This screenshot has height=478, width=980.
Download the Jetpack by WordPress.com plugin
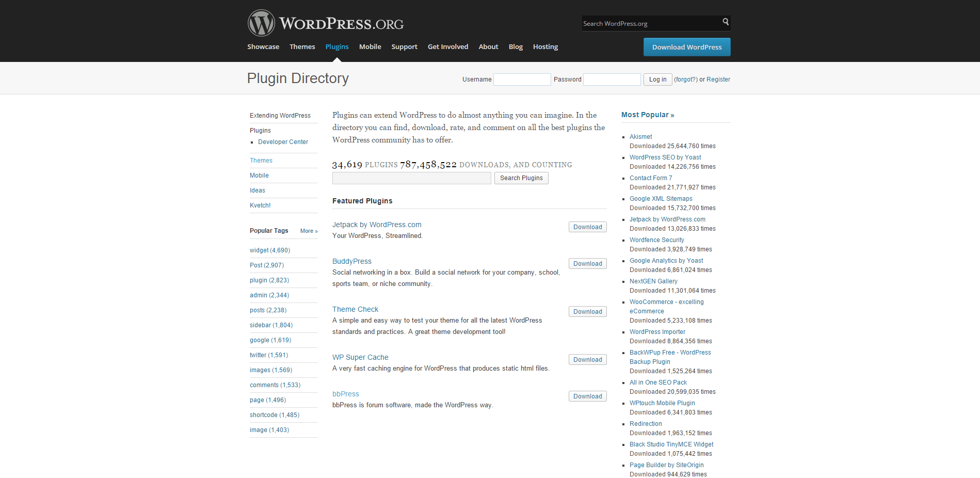[x=587, y=227]
